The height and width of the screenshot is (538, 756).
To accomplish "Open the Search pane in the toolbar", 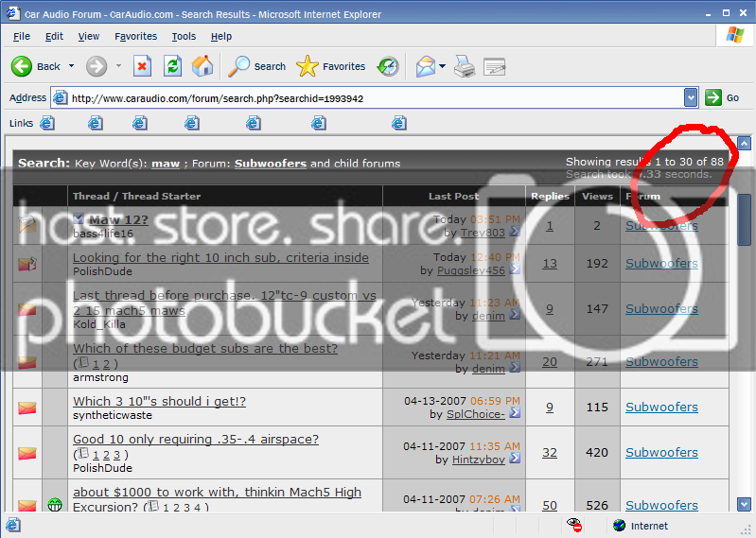I will point(257,66).
